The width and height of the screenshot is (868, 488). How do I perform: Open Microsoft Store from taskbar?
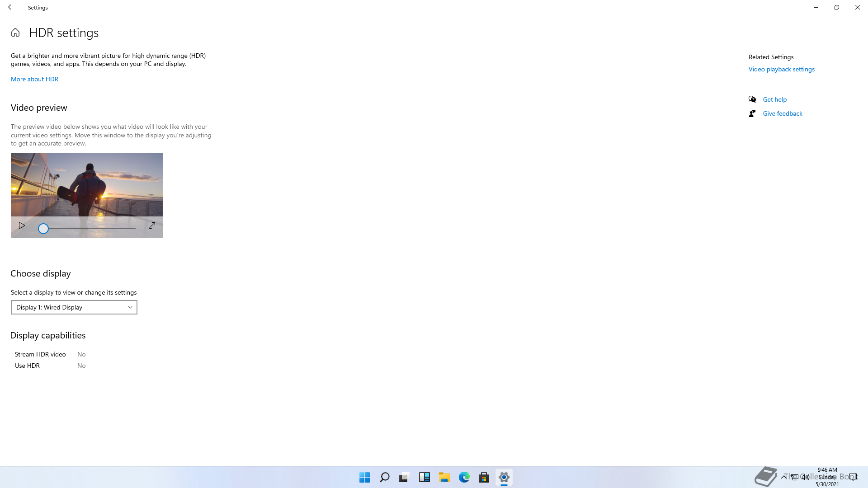pos(484,477)
